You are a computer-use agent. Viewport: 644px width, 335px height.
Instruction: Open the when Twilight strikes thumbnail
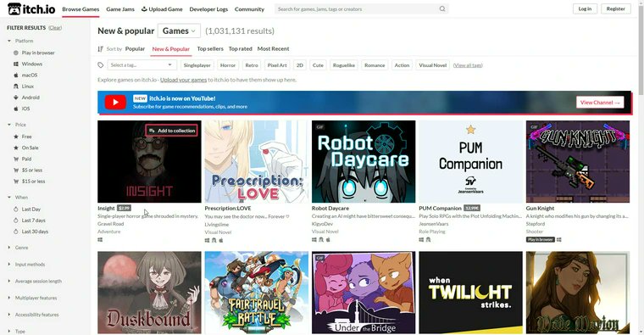point(470,293)
